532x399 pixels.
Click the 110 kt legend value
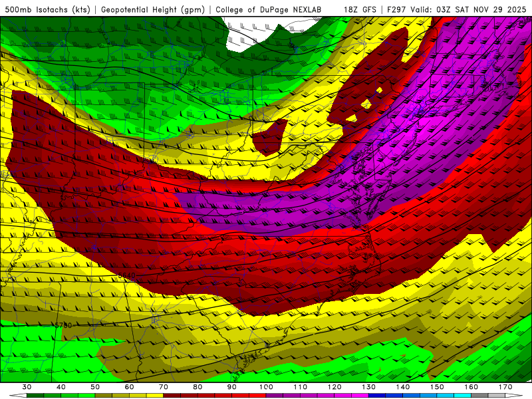301,387
